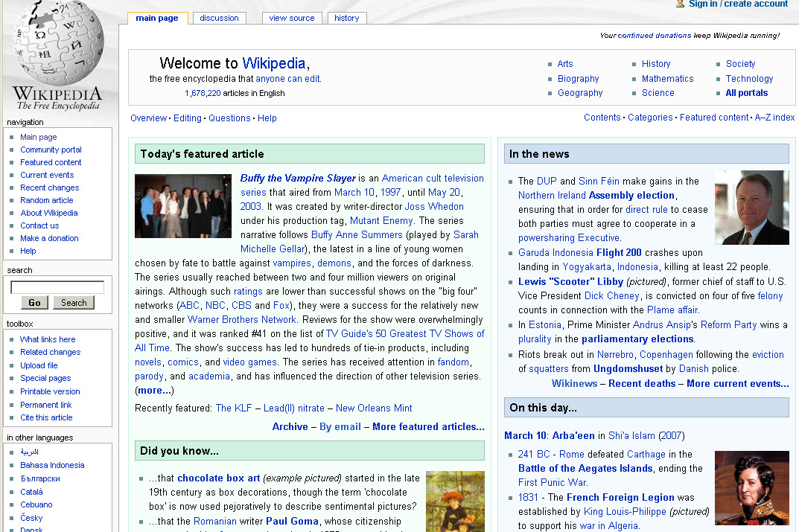Switch to Cebuano language
The width and height of the screenshot is (799, 532).
(x=36, y=504)
